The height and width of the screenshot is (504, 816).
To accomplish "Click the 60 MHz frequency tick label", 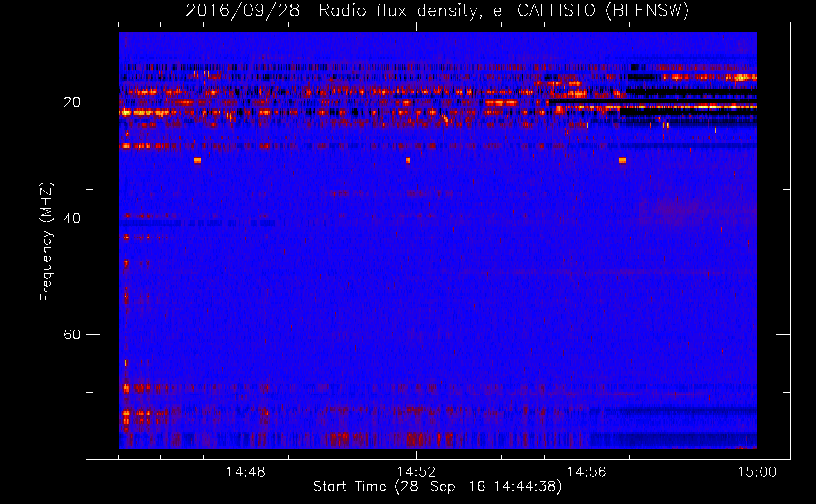I will [x=72, y=334].
